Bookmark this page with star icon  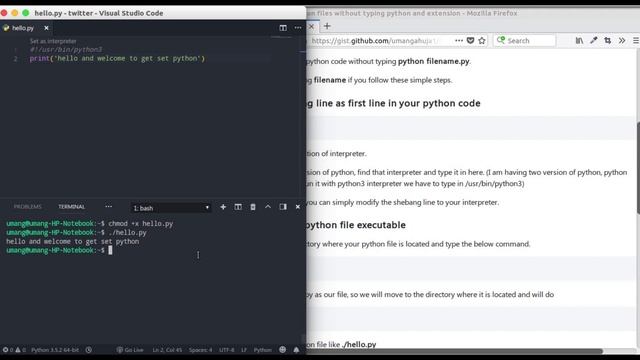[x=482, y=40]
